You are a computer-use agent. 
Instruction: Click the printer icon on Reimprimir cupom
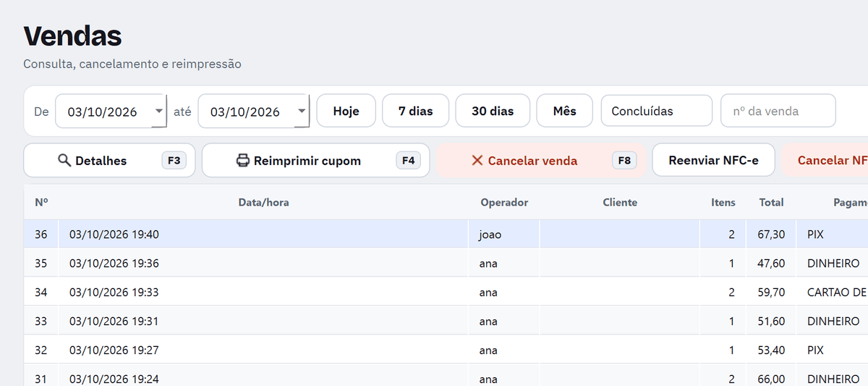tap(243, 161)
